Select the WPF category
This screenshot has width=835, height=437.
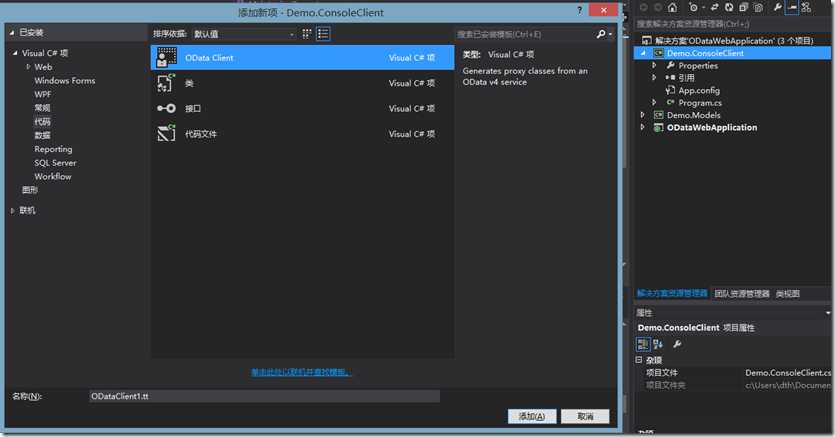43,94
